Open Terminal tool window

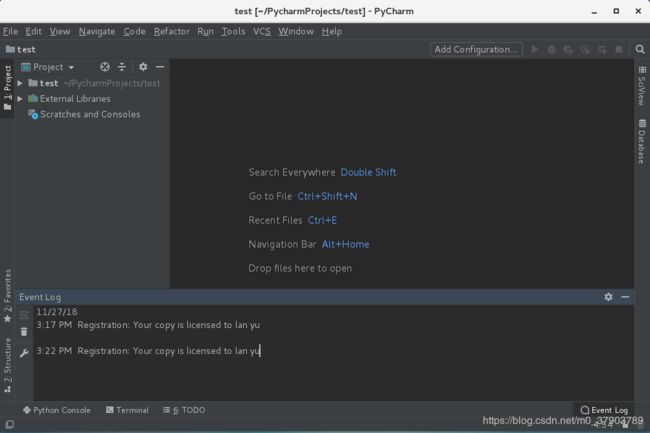127,410
